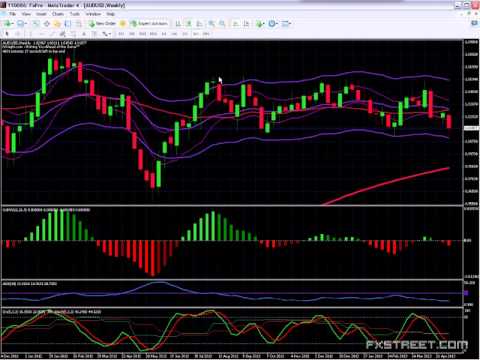Select the Text label tool
This screenshot has height=360, width=480.
point(94,34)
